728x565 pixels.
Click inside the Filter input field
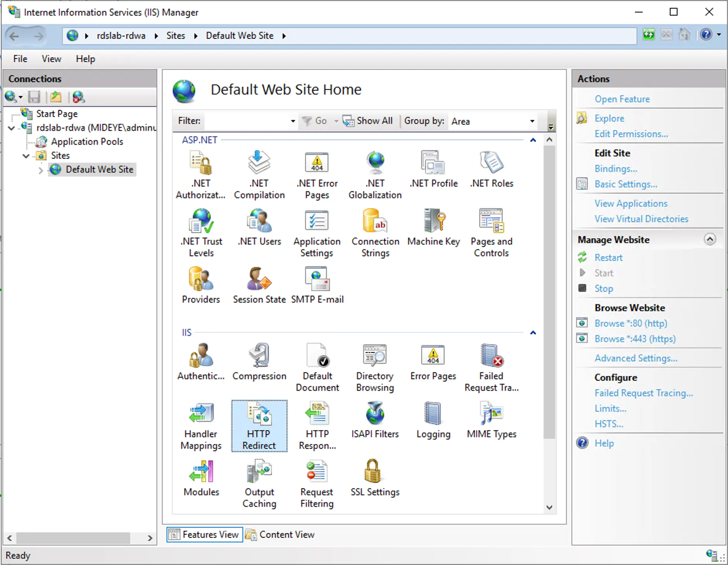point(248,121)
